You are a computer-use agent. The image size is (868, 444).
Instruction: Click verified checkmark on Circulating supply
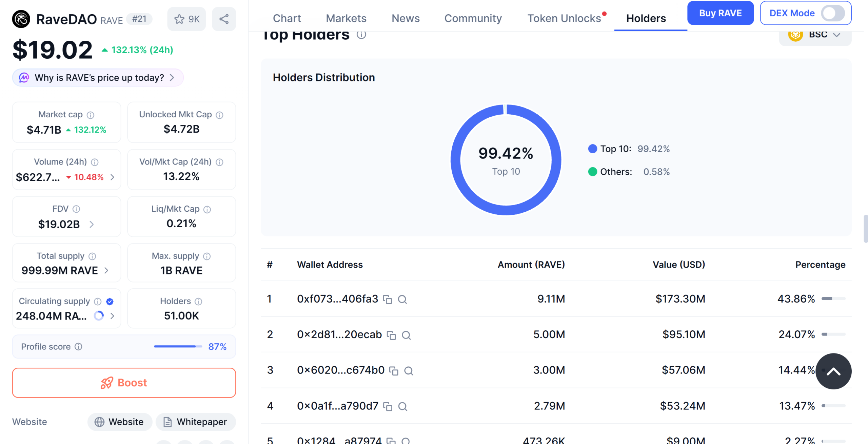pyautogui.click(x=109, y=301)
